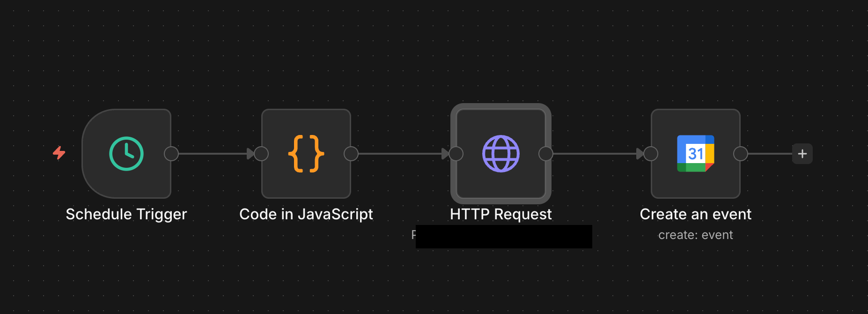The width and height of the screenshot is (868, 314).
Task: Click the HTTP Request output connector
Action: tap(546, 154)
